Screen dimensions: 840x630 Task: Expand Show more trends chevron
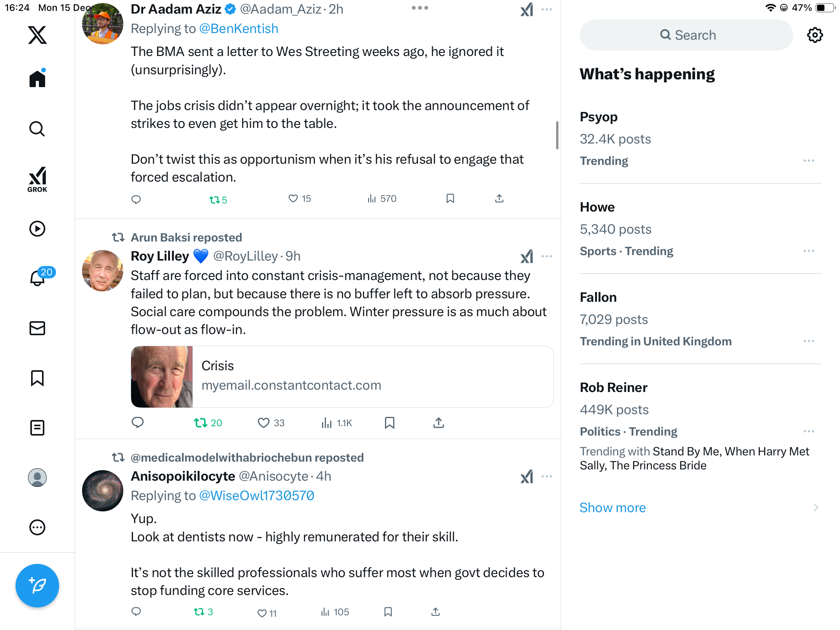[815, 507]
